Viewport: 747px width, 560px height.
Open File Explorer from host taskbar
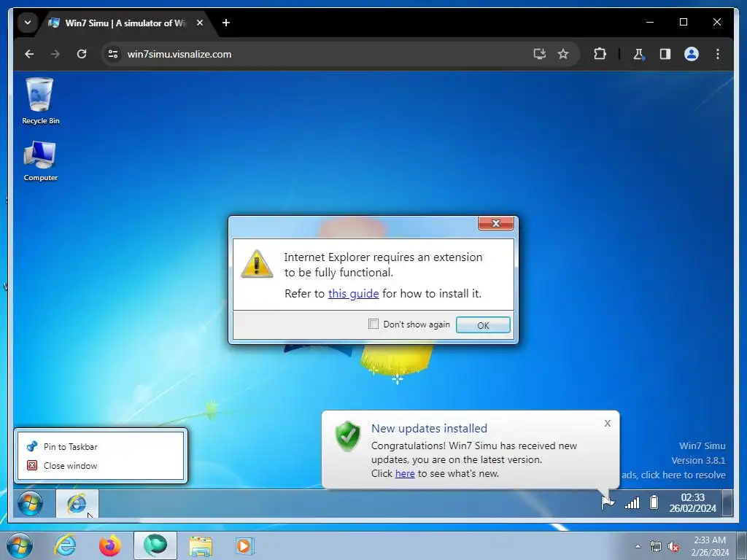201,546
